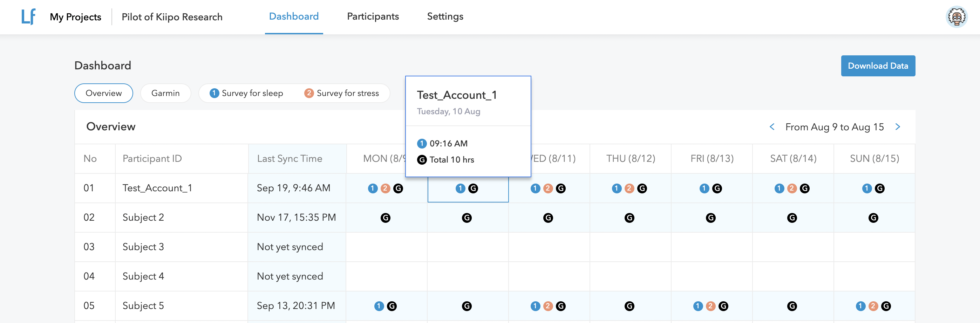Image resolution: width=980 pixels, height=323 pixels.
Task: Select the Overview filter pill
Action: point(103,93)
